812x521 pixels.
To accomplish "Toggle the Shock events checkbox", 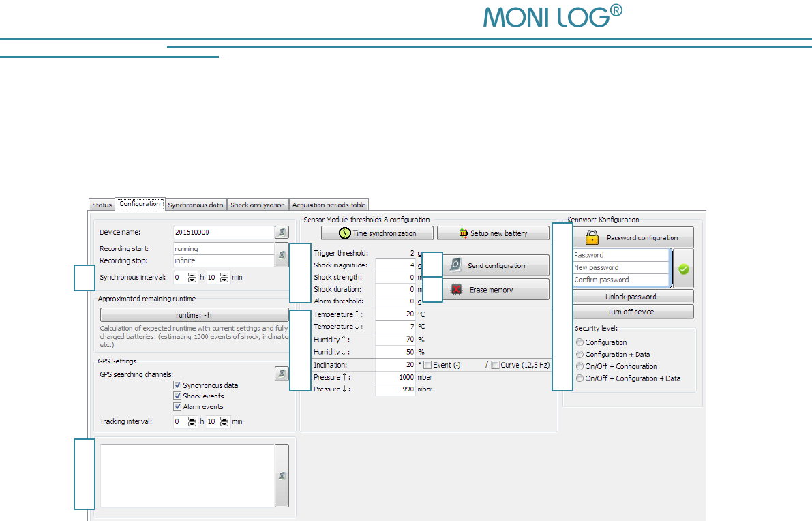I will [x=177, y=396].
